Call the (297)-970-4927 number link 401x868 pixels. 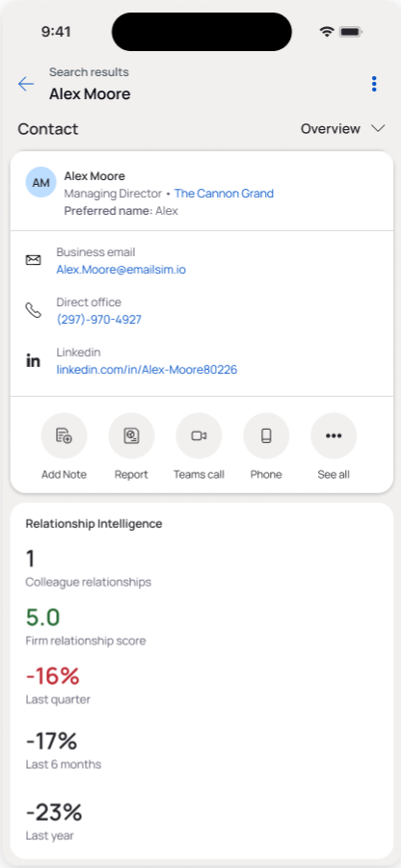99,320
